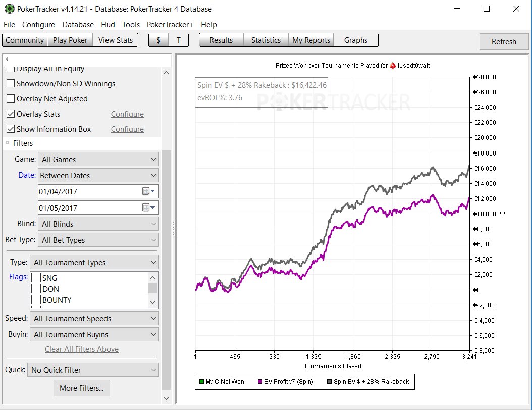Click left panel scroll up arrow
The width and height of the screenshot is (532, 410).
(166, 73)
